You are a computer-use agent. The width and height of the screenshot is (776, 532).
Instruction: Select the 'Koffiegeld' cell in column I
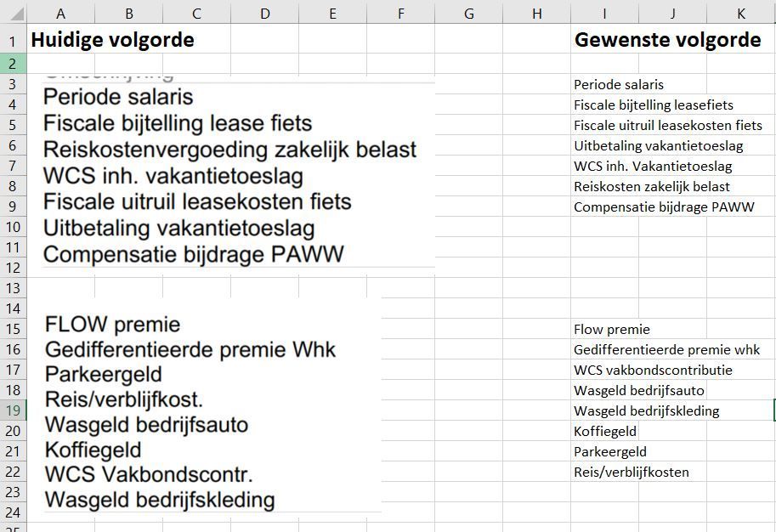tap(604, 431)
